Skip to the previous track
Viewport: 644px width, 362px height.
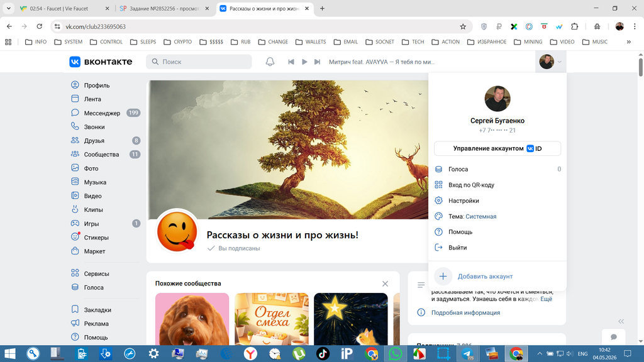pos(291,62)
